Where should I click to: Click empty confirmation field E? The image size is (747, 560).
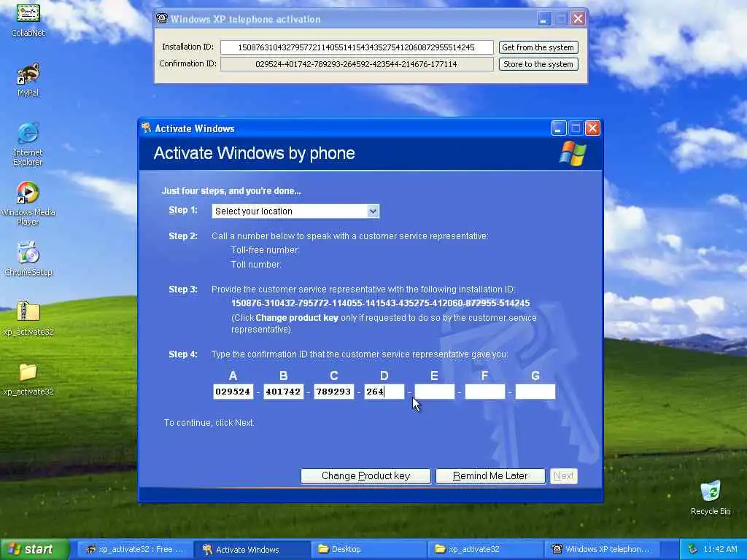pos(435,392)
